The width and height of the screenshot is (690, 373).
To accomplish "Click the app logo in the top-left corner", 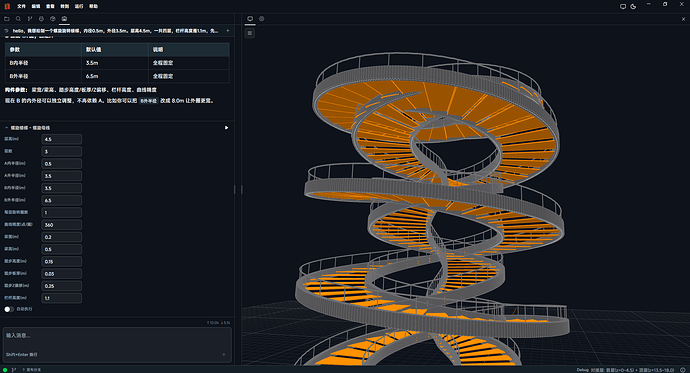I will click(7, 6).
